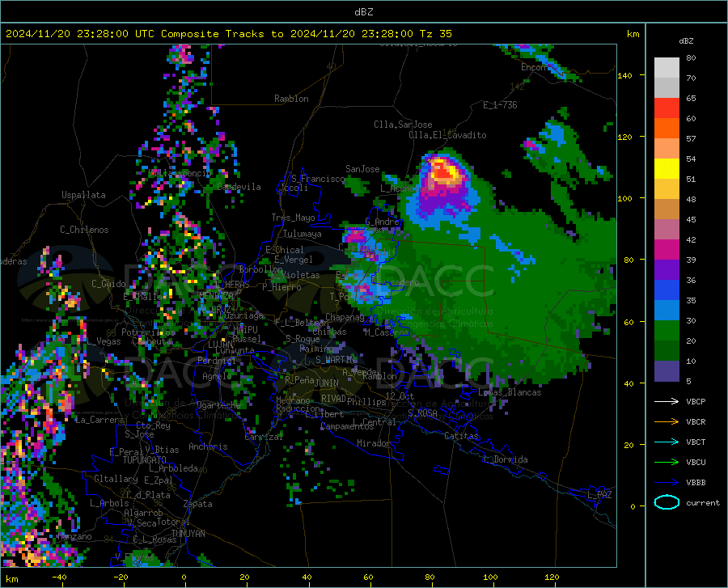Click the 'S_Francisco' place label
The width and height of the screenshot is (728, 588).
pos(318,179)
